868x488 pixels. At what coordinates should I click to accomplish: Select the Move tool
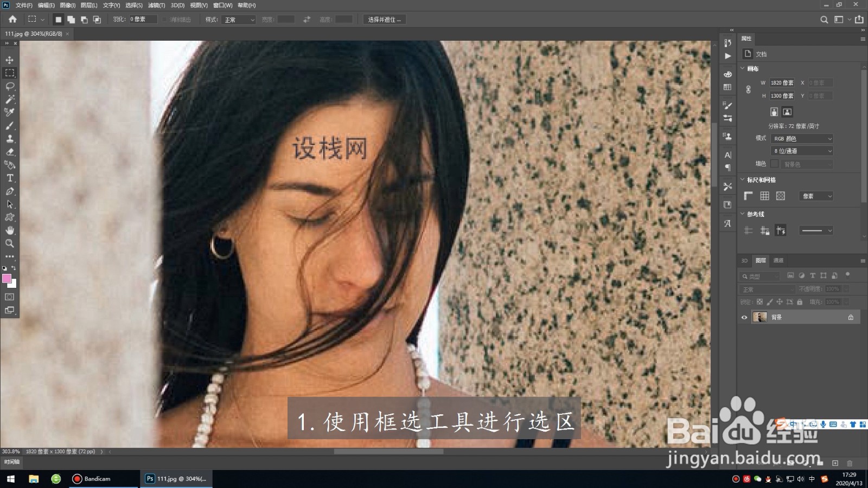click(10, 60)
